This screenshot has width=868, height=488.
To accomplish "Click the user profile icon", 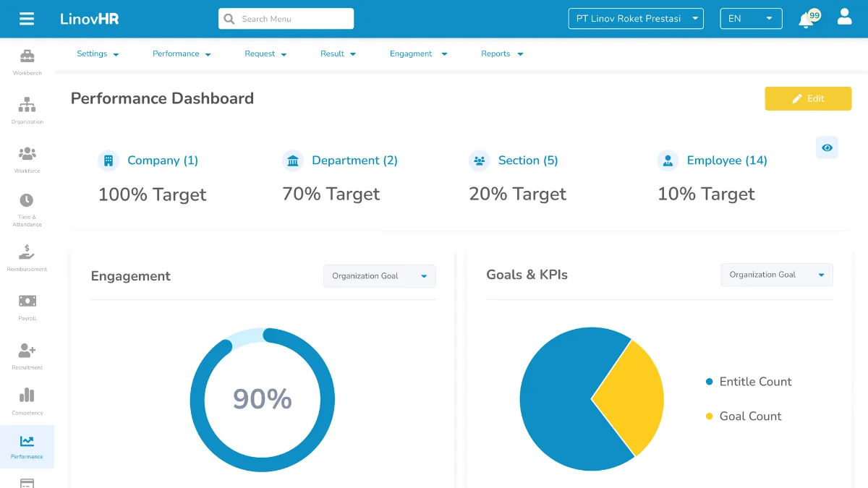I will pyautogui.click(x=844, y=16).
